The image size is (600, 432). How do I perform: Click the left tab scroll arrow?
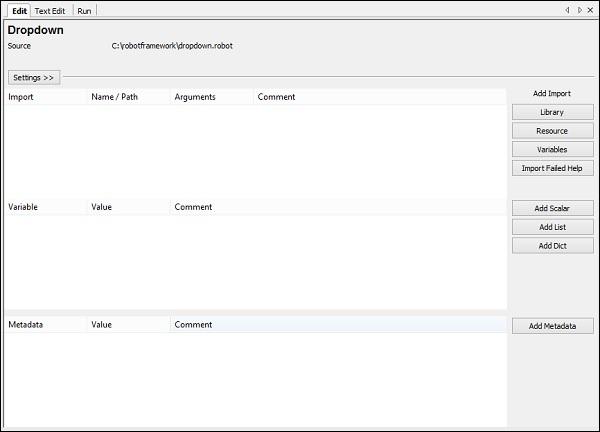coord(567,10)
